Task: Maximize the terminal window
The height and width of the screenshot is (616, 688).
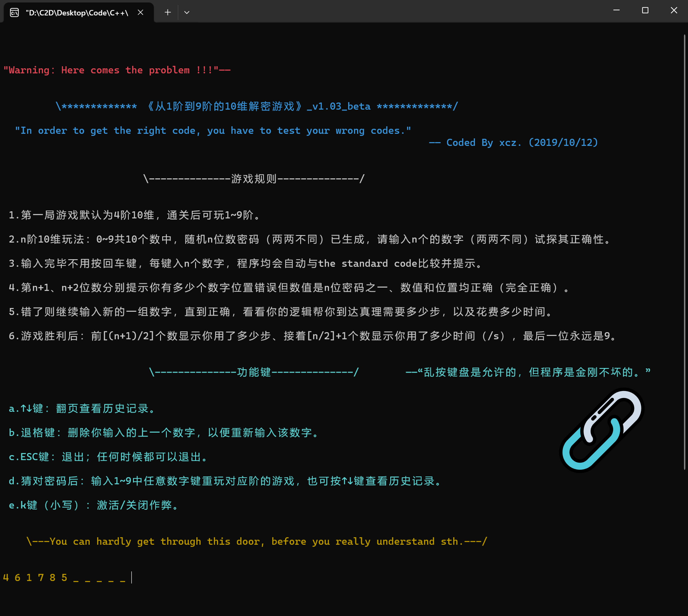Action: pos(645,10)
